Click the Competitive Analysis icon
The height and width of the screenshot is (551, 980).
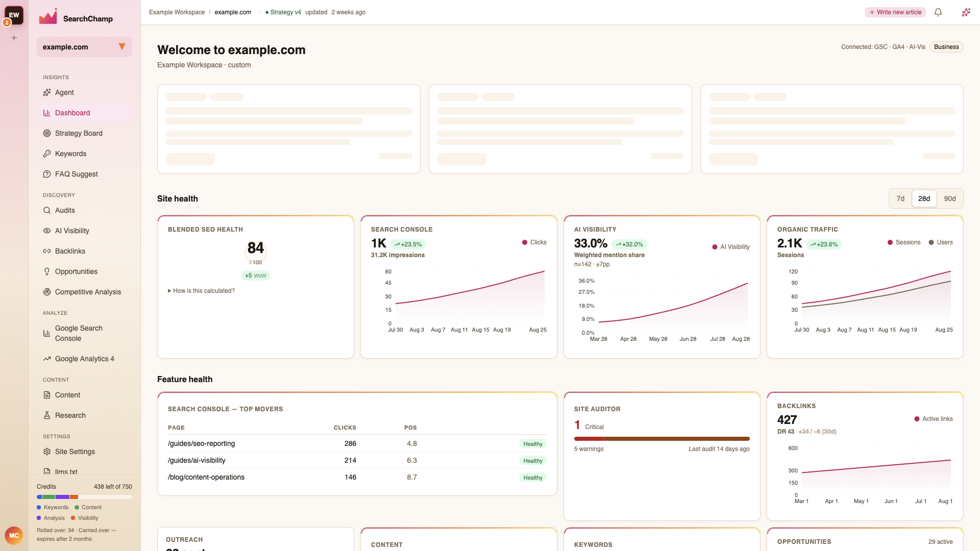(47, 292)
